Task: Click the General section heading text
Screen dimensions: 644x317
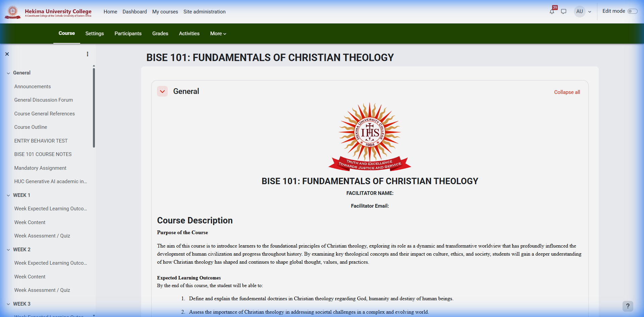Action: point(186,91)
